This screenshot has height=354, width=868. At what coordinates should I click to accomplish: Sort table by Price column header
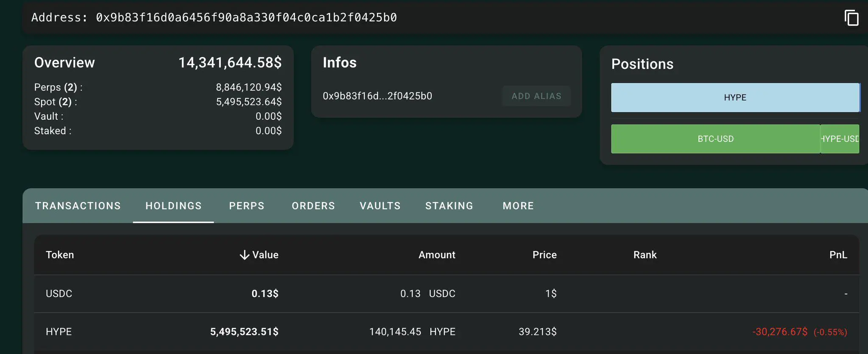tap(544, 255)
